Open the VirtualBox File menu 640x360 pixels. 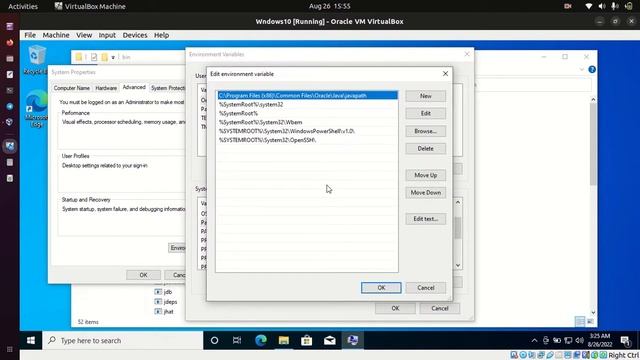click(30, 35)
